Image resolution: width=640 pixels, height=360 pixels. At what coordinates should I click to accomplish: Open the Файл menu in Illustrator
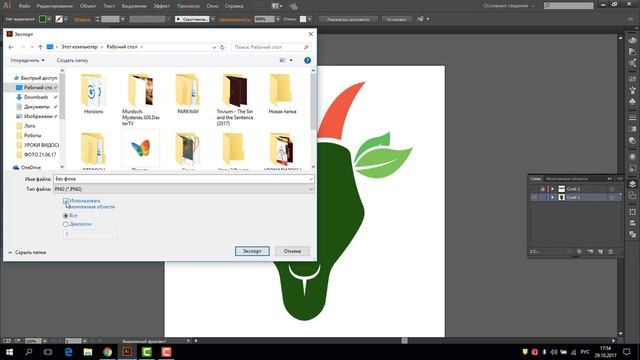tap(24, 6)
